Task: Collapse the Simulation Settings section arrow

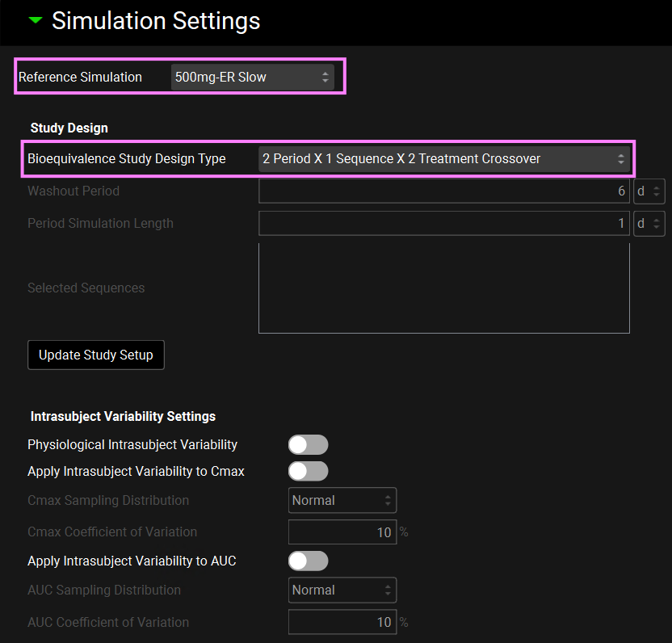Action: pyautogui.click(x=35, y=21)
